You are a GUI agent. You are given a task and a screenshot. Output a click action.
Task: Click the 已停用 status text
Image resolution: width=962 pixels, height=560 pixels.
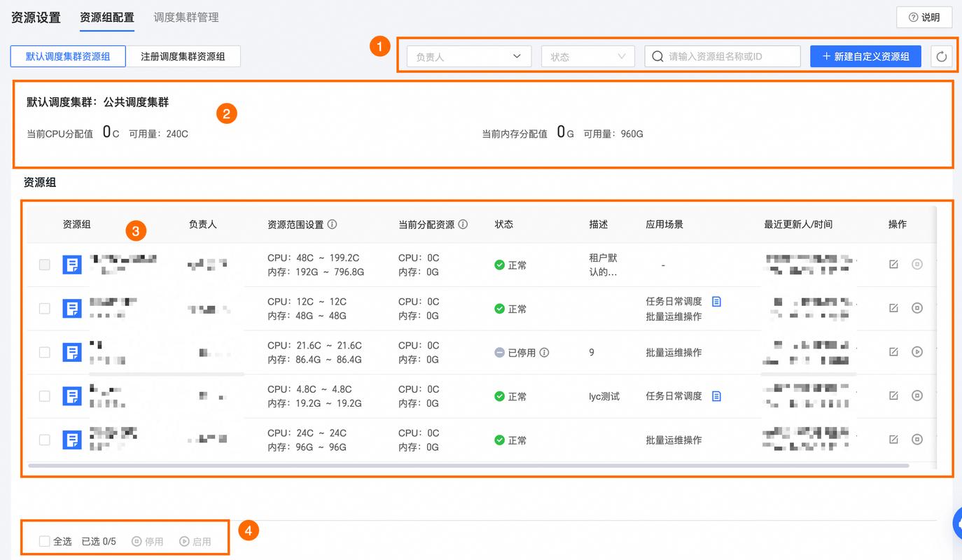point(522,353)
